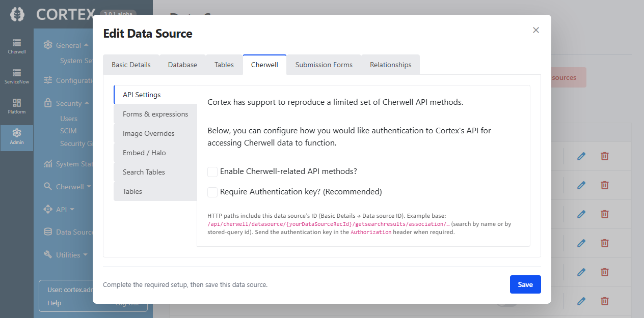Click the Security lock icon
Image resolution: width=644 pixels, height=318 pixels.
48,103
